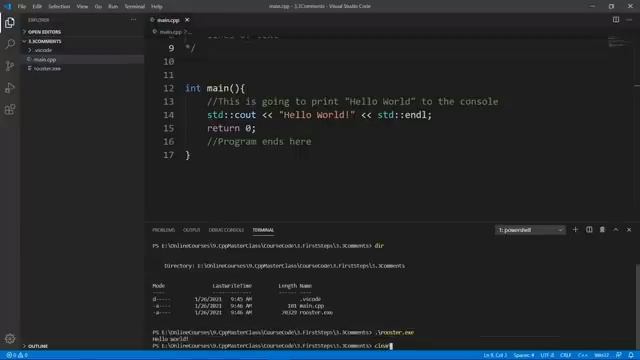Click inside the terminal command line after clear
The height and width of the screenshot is (360, 640).
(x=391, y=346)
